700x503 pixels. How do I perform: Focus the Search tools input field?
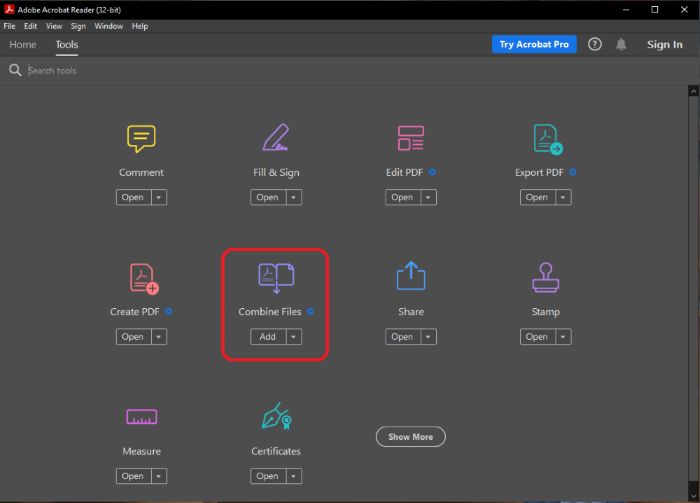(348, 71)
